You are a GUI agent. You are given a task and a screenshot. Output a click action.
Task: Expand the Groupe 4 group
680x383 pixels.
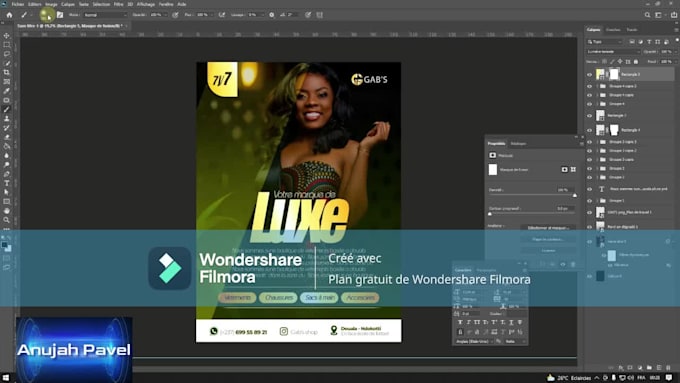pos(597,104)
